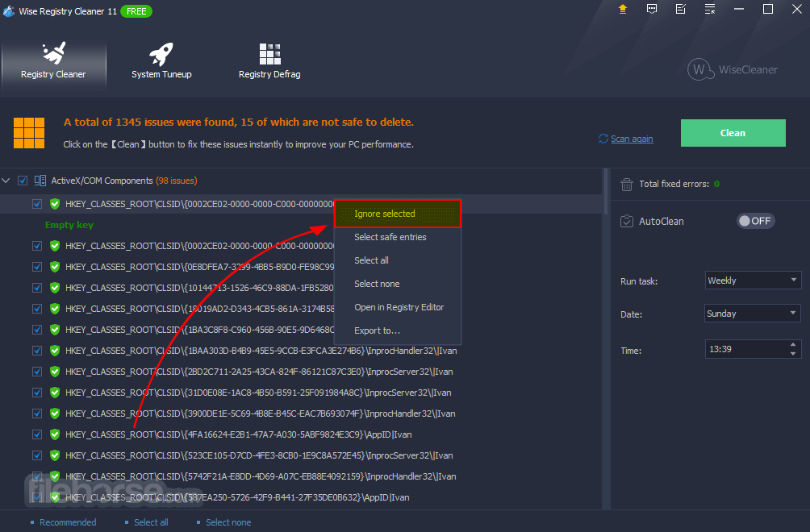Click the WiseCleaner logo
This screenshot has height=532, width=810.
pos(732,69)
